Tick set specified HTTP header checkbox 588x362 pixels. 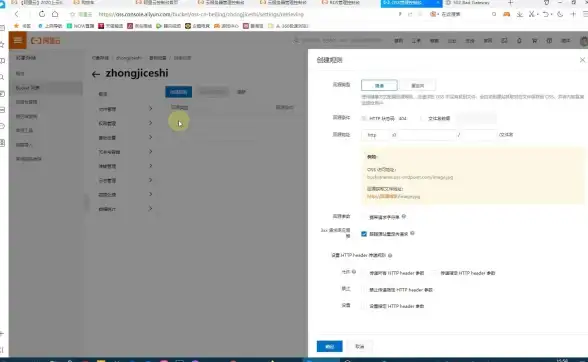[x=364, y=306]
